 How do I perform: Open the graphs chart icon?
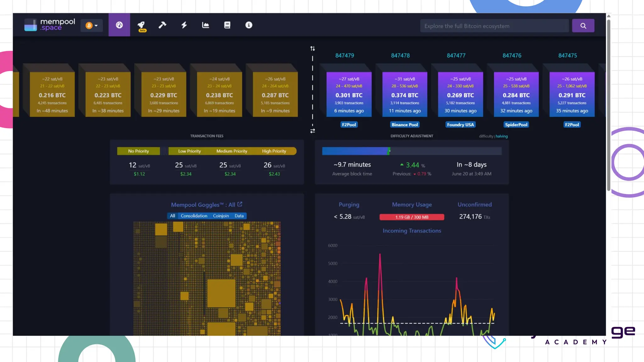click(x=205, y=25)
